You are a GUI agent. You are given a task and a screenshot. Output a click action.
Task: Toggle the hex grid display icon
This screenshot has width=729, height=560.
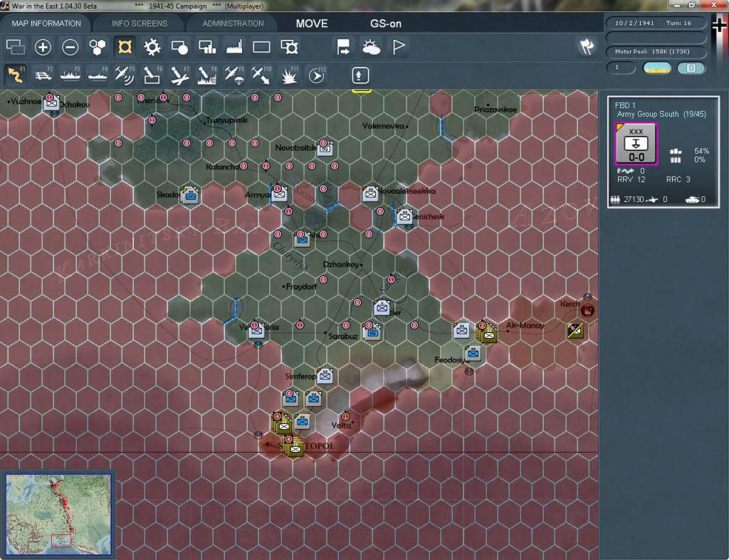tap(98, 47)
